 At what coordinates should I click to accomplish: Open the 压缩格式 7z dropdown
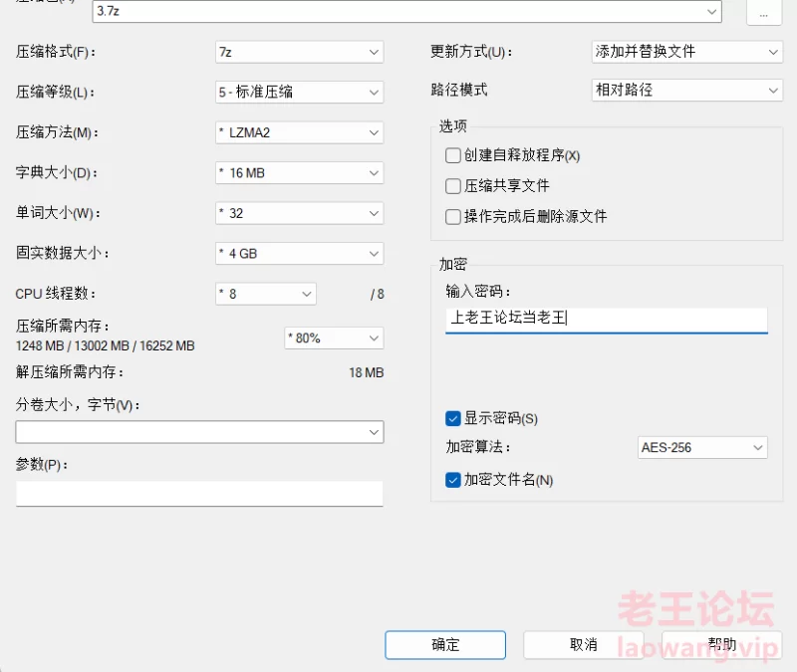point(300,52)
